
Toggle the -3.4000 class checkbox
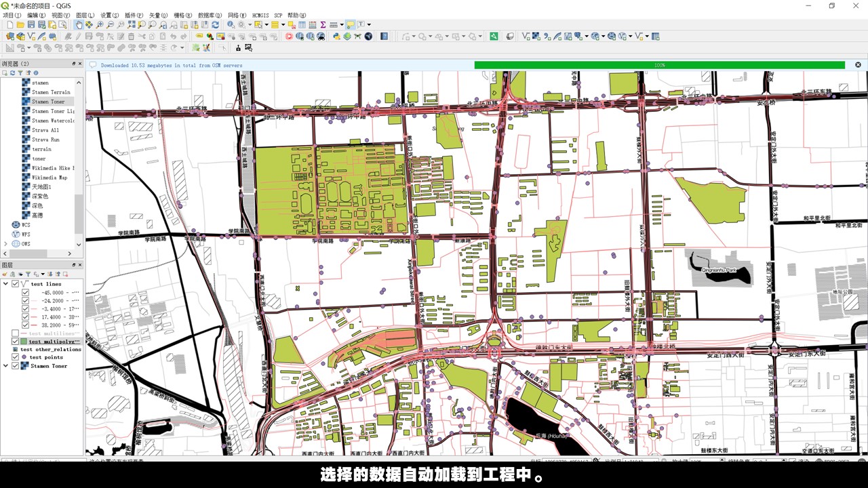[25, 308]
